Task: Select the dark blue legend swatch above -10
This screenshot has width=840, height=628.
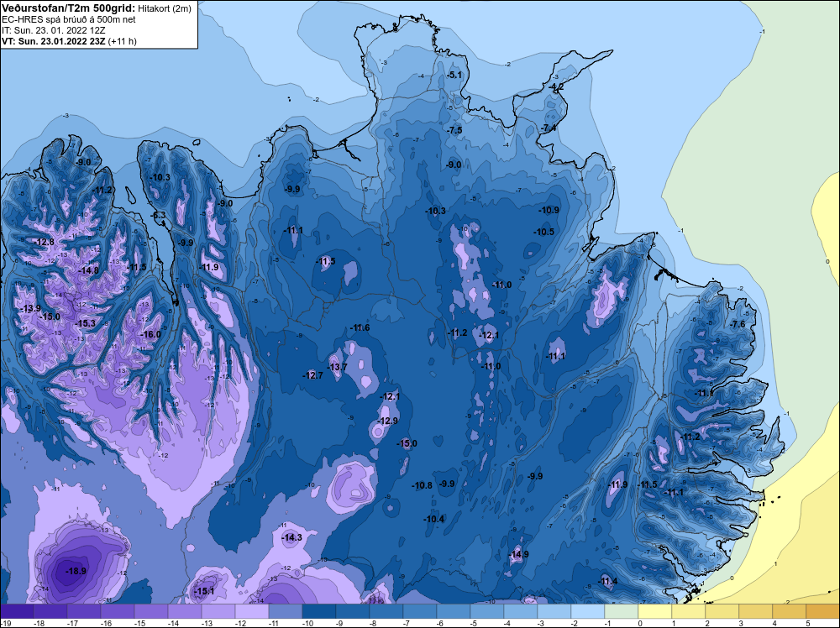Action: 319,611
